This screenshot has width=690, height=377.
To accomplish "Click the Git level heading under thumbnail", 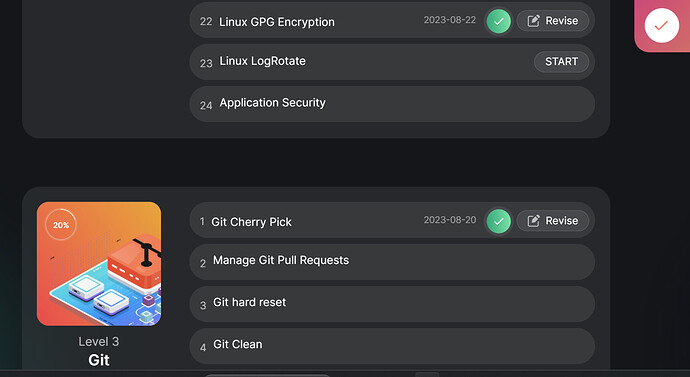I will [x=99, y=360].
